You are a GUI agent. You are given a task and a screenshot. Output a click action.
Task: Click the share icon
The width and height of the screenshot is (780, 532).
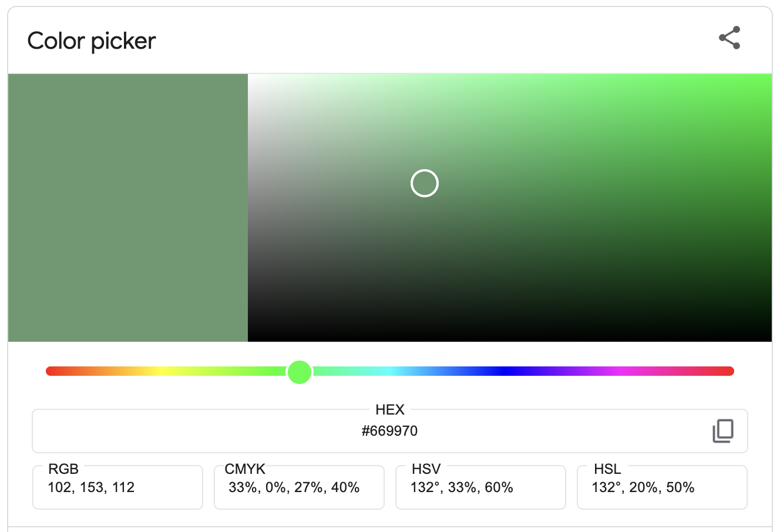coord(729,38)
